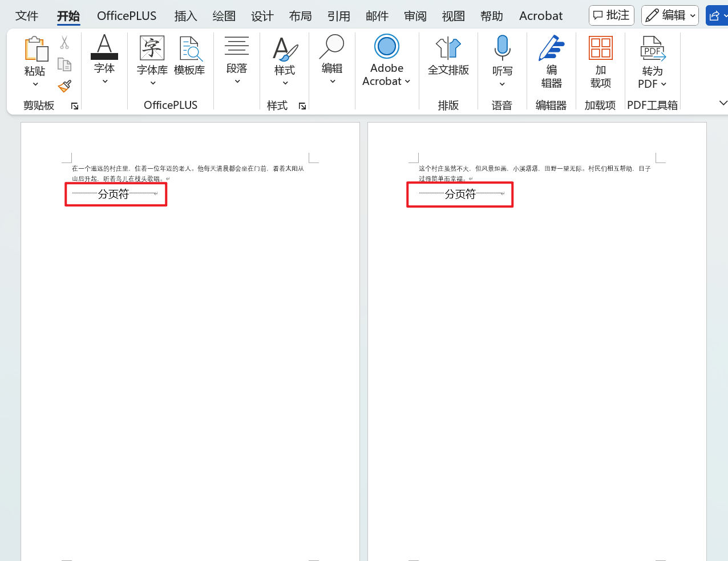
Task: Select the Format Painter (格式刷) icon
Action: tap(64, 86)
